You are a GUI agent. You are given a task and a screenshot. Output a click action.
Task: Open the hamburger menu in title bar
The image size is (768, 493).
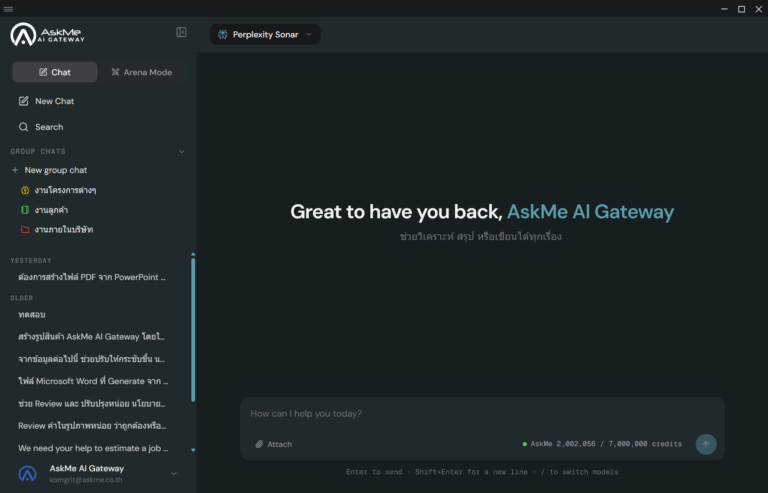pyautogui.click(x=8, y=9)
